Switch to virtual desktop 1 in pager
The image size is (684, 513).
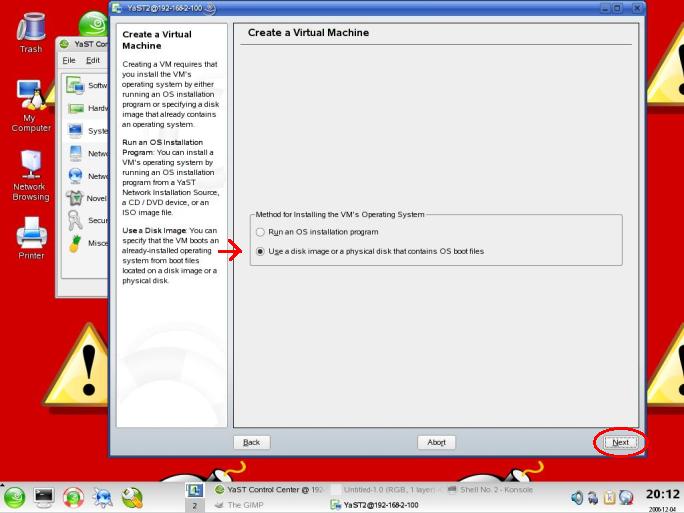(195, 490)
